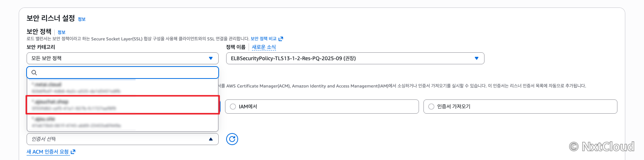Click external-link icon beside 보안 정책 비교

click(281, 39)
